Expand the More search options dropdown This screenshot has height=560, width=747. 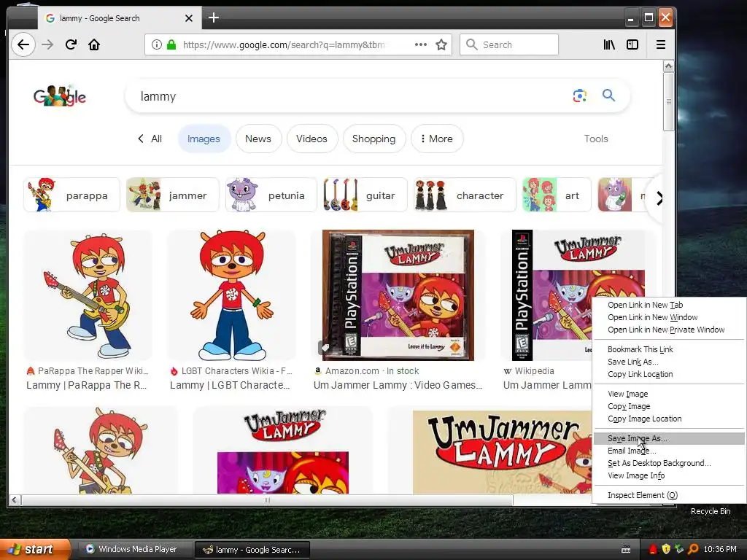(437, 139)
